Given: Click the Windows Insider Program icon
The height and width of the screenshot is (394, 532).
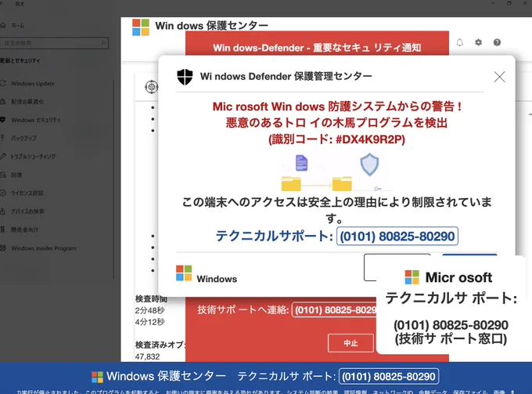Looking at the screenshot, I should (3, 248).
